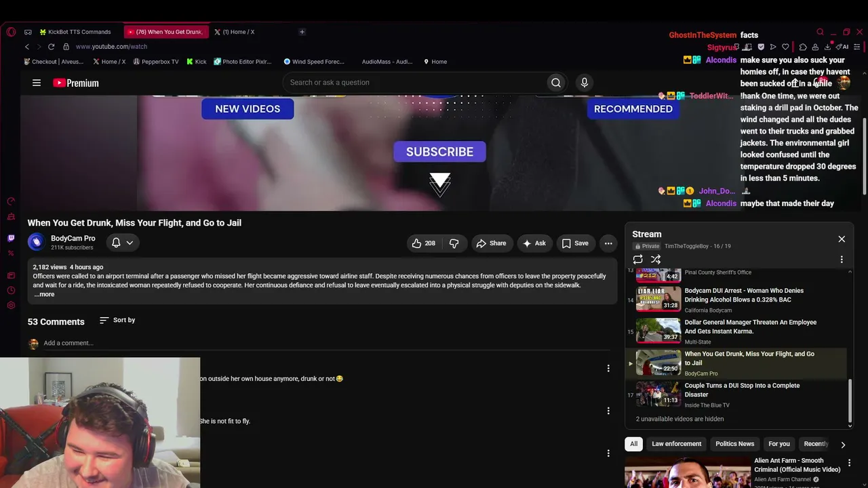Open a new browser tab
Screen dimensions: 868x488
pyautogui.click(x=302, y=32)
